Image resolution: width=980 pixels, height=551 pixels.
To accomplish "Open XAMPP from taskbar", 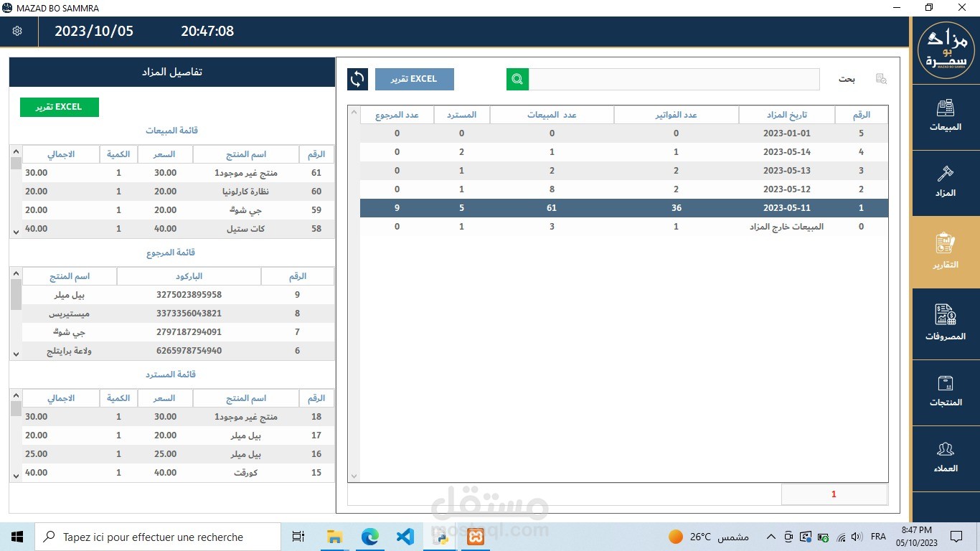I will (x=476, y=537).
